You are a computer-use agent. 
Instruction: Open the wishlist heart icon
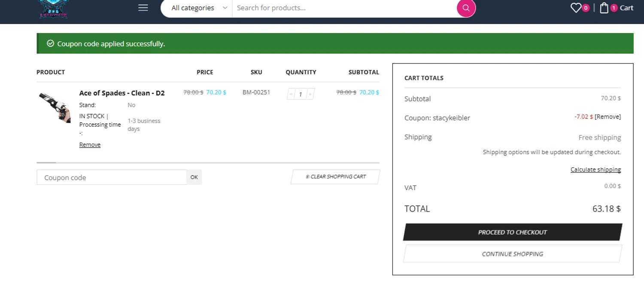[x=576, y=8]
